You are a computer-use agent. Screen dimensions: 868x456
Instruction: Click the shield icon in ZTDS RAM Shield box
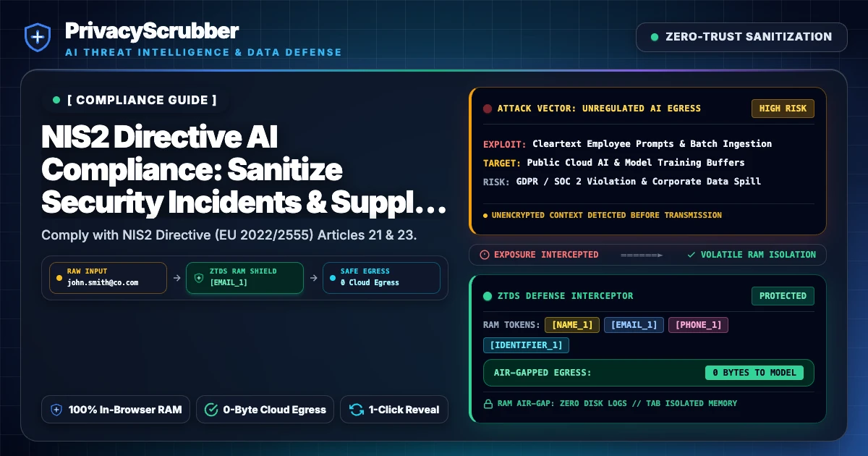click(199, 277)
